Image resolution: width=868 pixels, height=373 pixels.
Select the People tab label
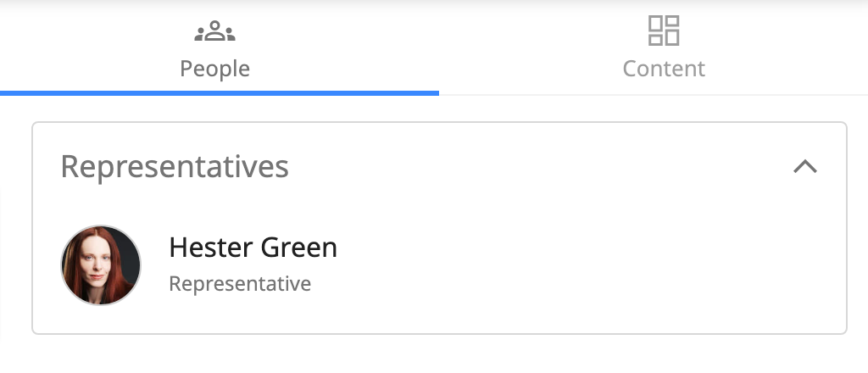click(214, 69)
